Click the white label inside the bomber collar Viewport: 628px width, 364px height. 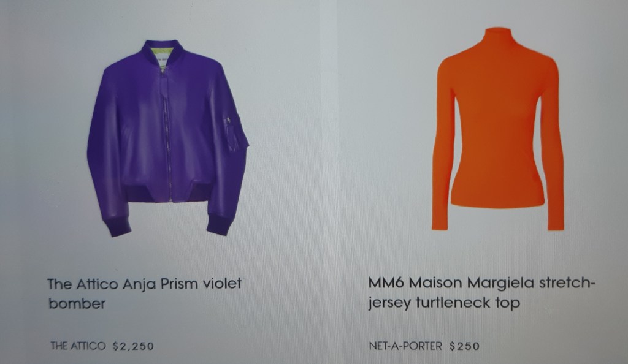[163, 63]
